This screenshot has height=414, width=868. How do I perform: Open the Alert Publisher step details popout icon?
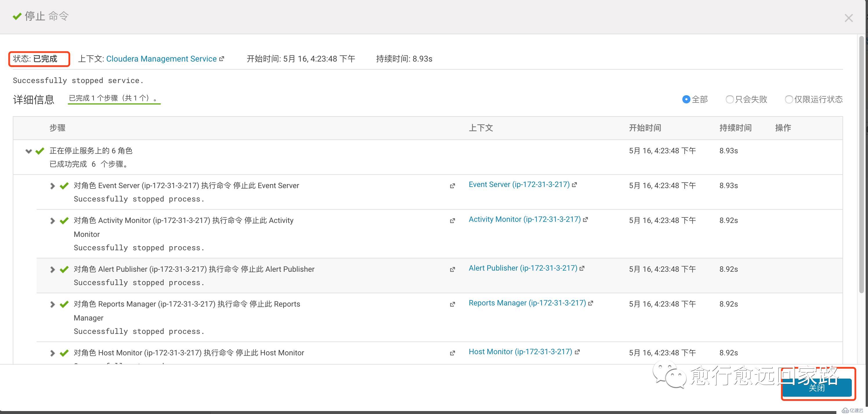(x=453, y=270)
